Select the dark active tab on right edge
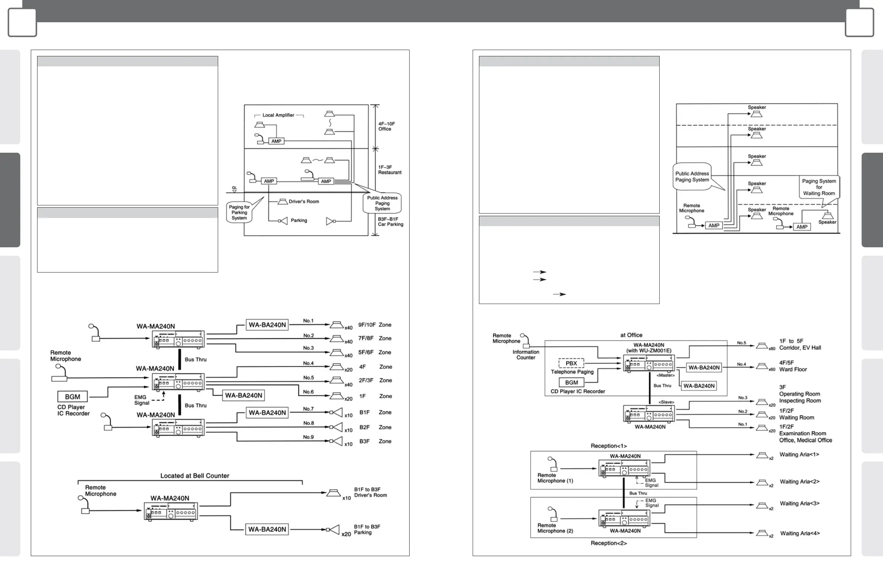The image size is (883, 588). [x=872, y=200]
